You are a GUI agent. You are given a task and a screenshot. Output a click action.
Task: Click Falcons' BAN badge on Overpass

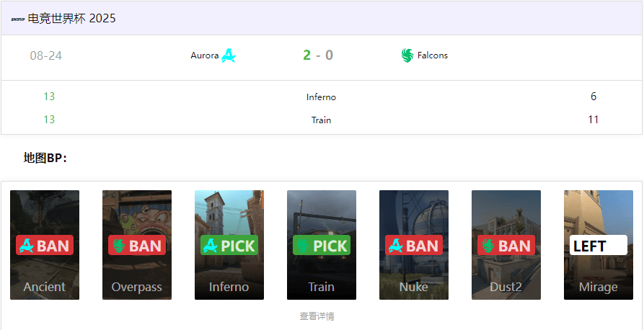point(137,245)
